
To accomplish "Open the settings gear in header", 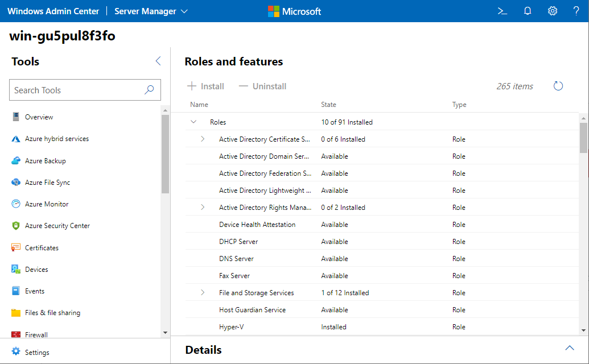I will [552, 11].
